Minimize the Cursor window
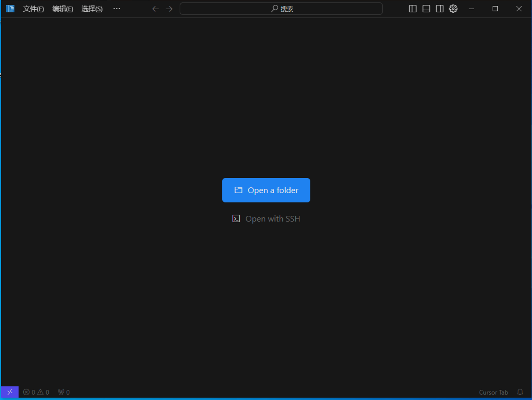Image resolution: width=532 pixels, height=400 pixels. coord(471,9)
